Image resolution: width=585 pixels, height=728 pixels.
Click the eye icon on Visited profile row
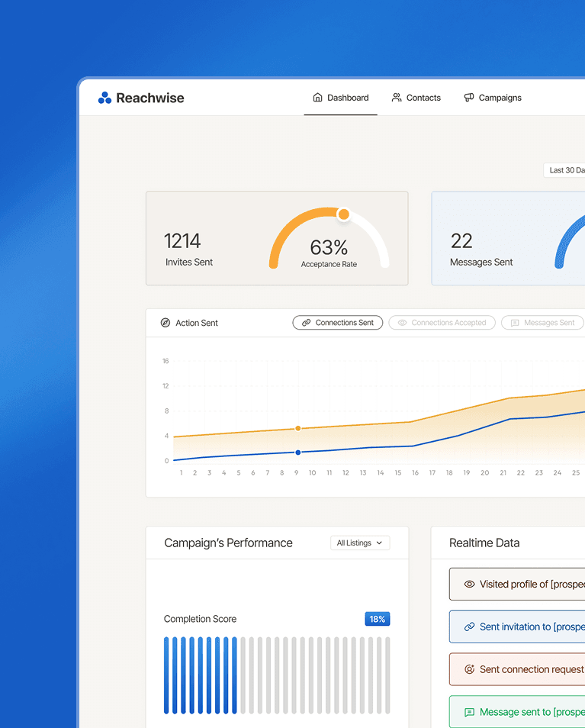(469, 585)
